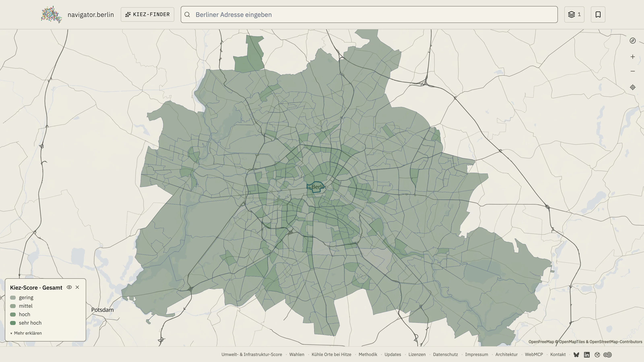
Task: Locate my position on the map
Action: [633, 87]
